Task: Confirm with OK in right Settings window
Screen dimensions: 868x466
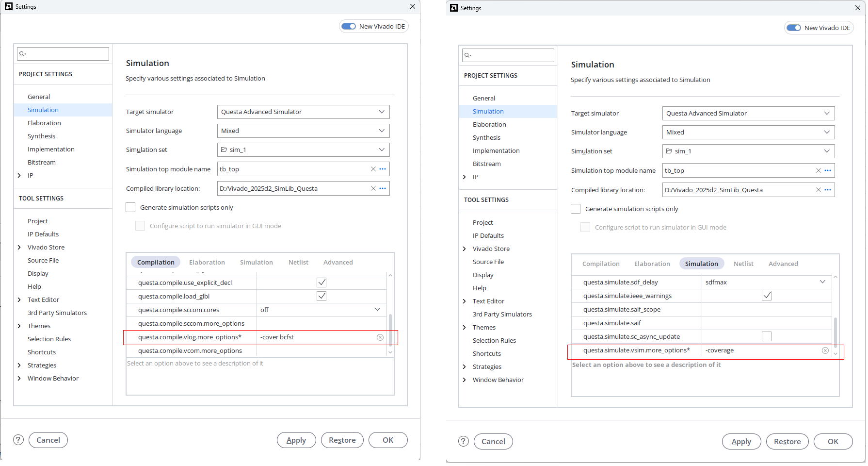Action: coord(833,441)
